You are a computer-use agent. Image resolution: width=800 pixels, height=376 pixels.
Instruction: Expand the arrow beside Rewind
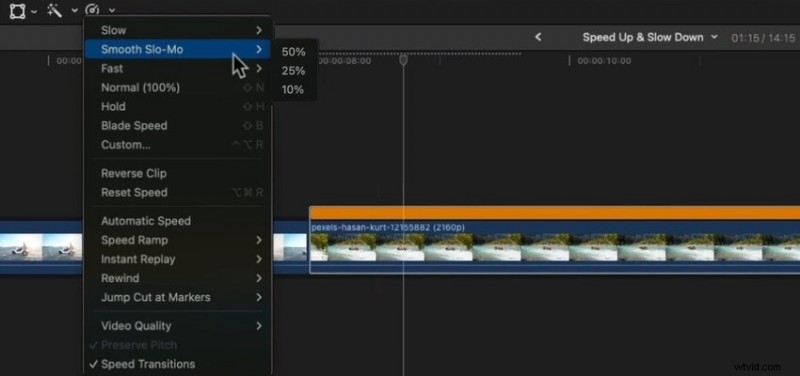259,278
